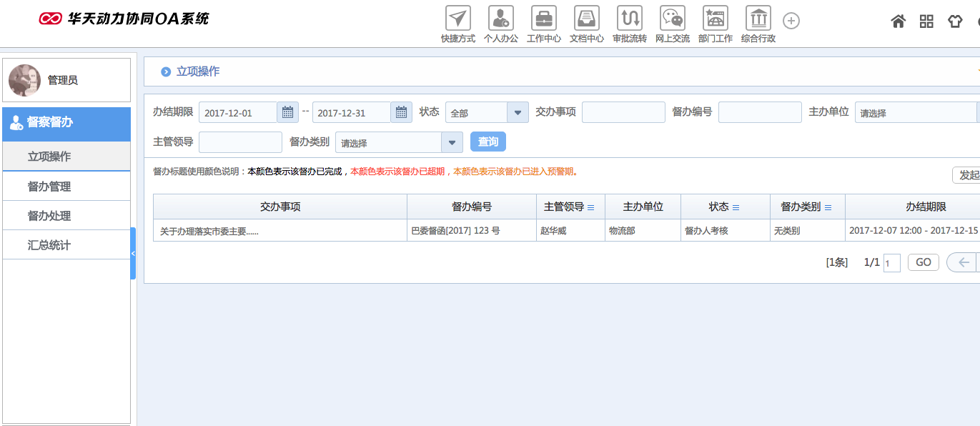Open 文档中心 document center icon
Image resolution: width=980 pixels, height=426 pixels.
click(x=587, y=19)
